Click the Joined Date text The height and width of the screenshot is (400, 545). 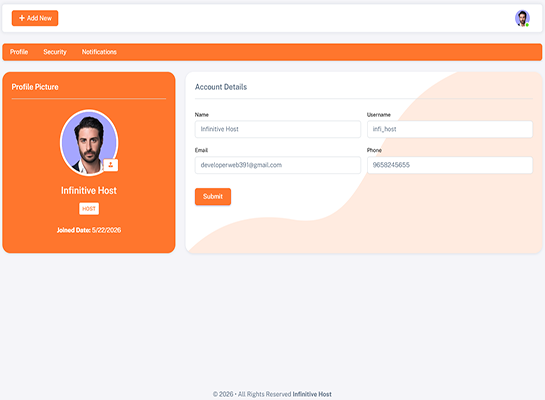tap(89, 230)
